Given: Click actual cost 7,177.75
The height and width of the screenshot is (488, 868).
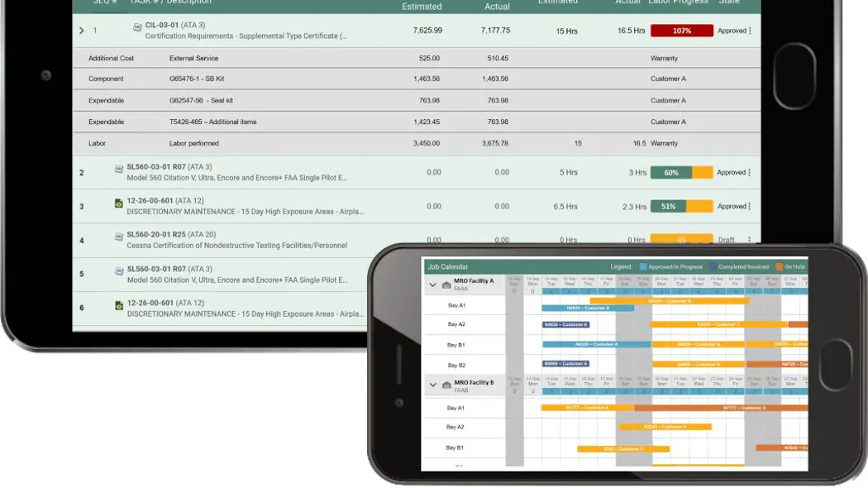Looking at the screenshot, I should point(495,31).
